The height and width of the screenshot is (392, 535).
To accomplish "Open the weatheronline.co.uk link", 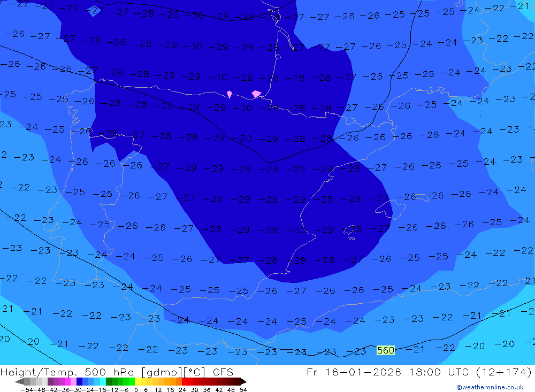I will tap(490, 387).
